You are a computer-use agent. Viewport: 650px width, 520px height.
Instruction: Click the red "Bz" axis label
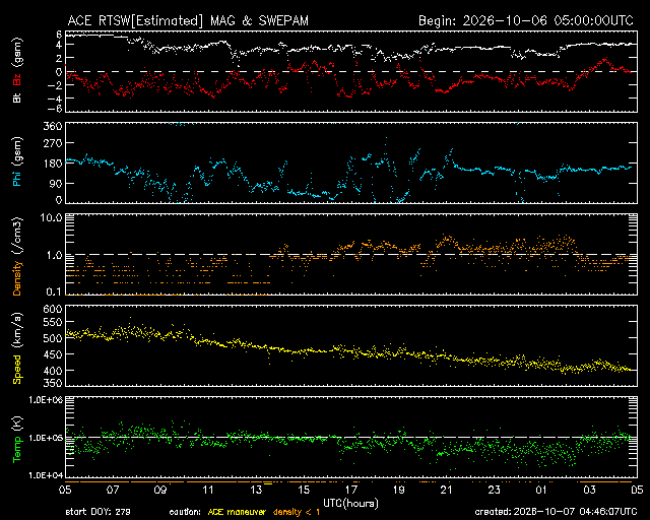[17, 80]
